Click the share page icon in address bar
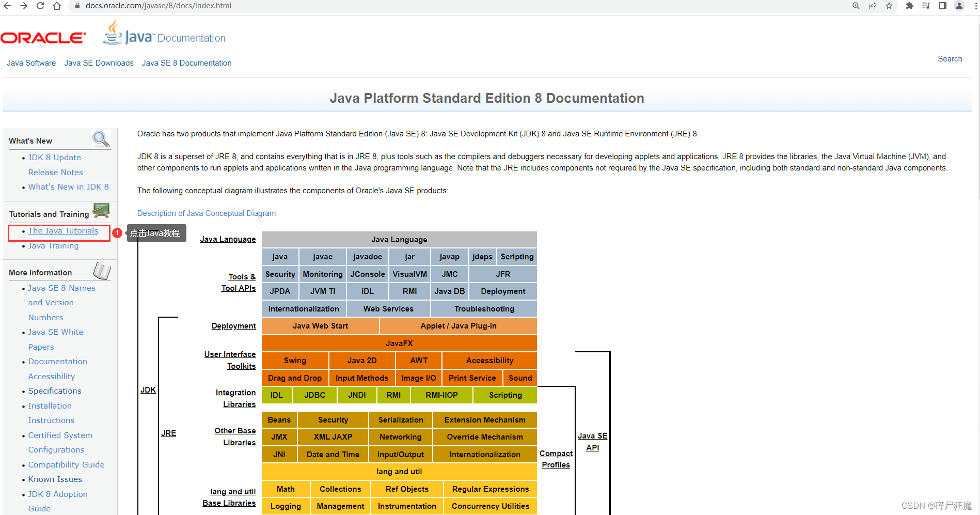 click(x=873, y=6)
